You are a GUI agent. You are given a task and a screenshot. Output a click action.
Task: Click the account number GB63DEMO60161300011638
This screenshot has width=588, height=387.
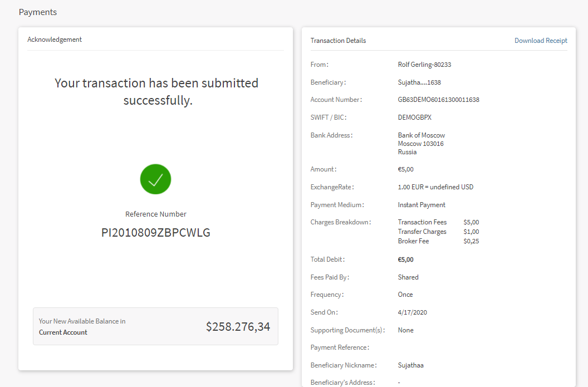coord(438,100)
